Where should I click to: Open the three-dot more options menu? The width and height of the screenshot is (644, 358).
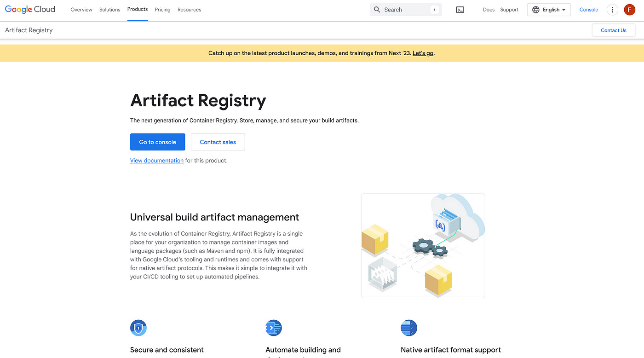(x=612, y=10)
